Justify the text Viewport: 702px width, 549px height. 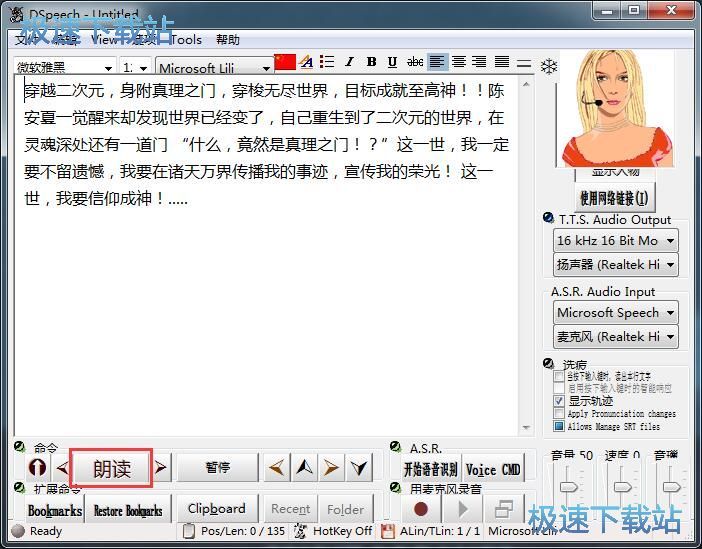coord(501,61)
